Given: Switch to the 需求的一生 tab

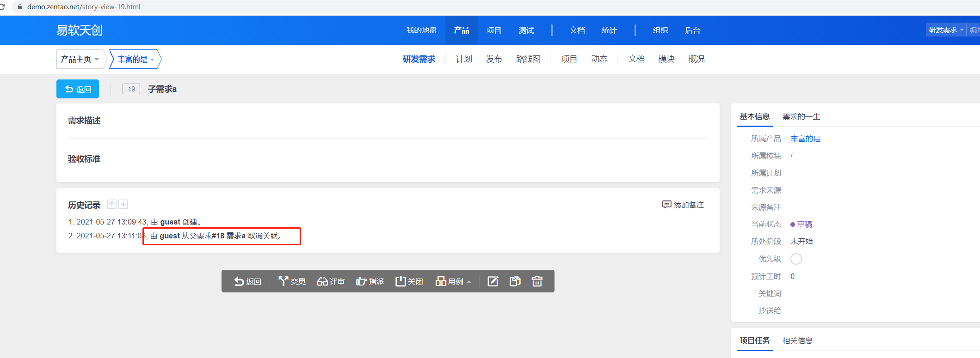Looking at the screenshot, I should (801, 117).
